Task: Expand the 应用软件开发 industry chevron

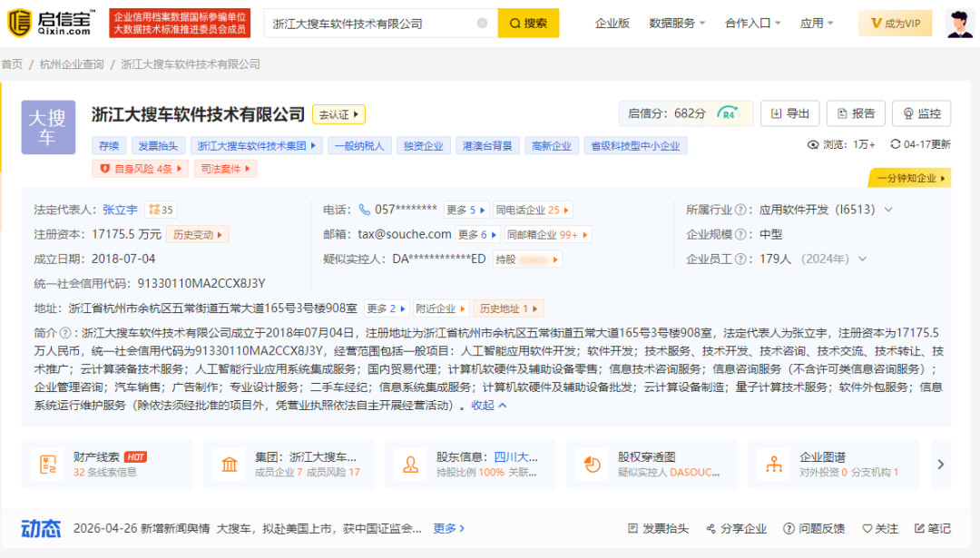Action: (x=888, y=210)
